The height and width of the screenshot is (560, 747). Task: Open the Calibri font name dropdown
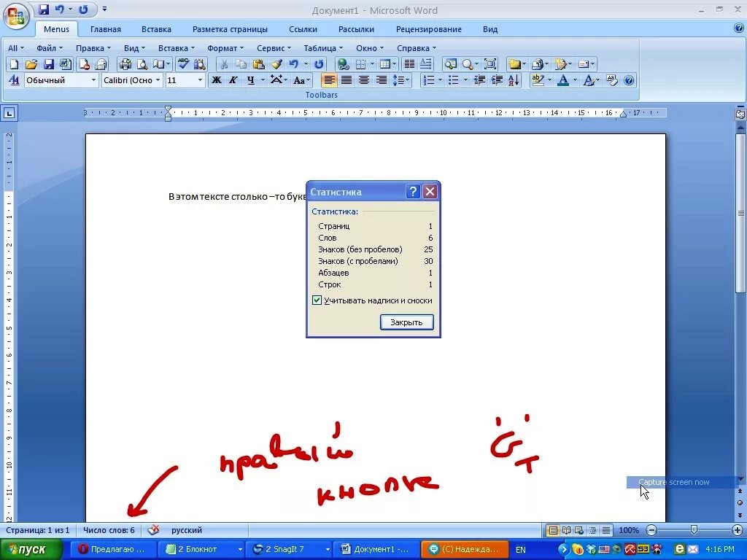tap(158, 80)
